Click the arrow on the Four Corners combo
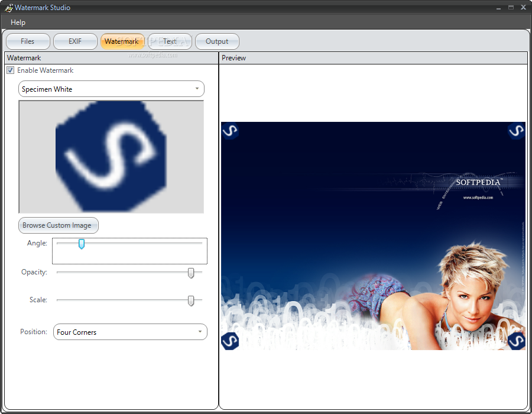532x414 pixels. tap(200, 332)
